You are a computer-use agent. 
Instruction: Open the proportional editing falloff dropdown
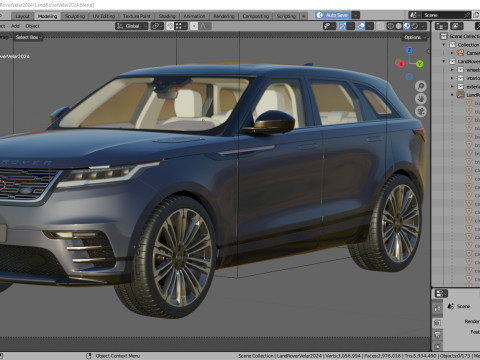click(205, 26)
